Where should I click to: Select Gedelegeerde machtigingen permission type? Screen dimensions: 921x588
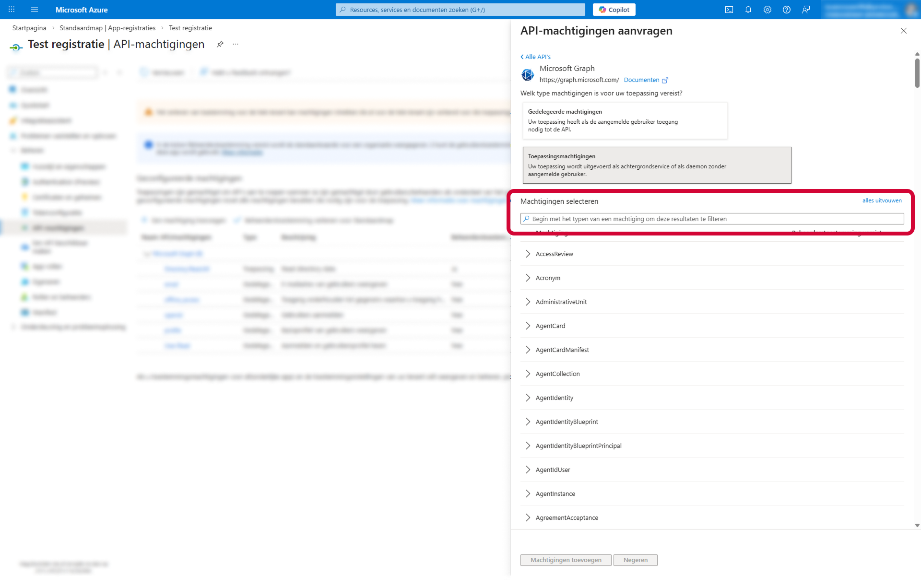click(x=625, y=120)
